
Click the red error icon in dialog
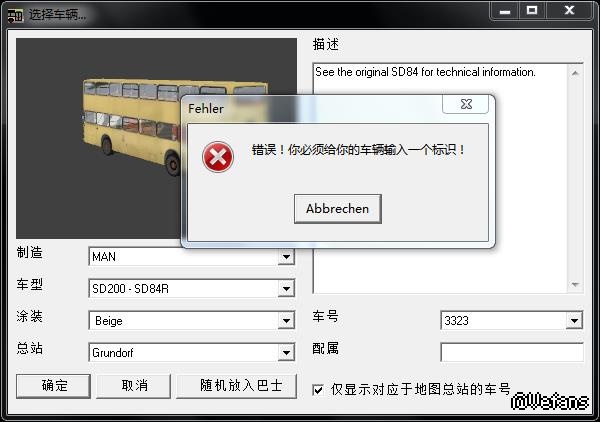(x=218, y=157)
